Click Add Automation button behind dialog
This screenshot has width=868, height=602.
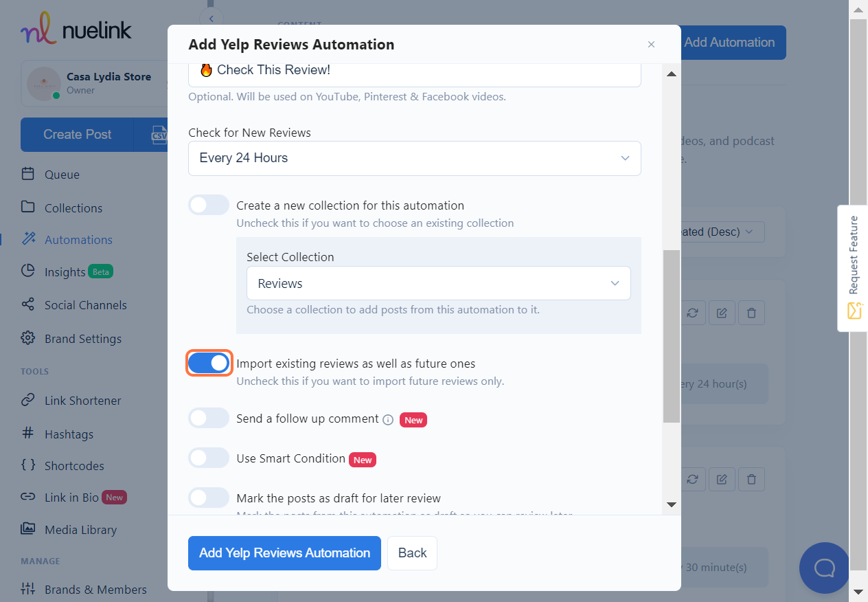(x=733, y=43)
